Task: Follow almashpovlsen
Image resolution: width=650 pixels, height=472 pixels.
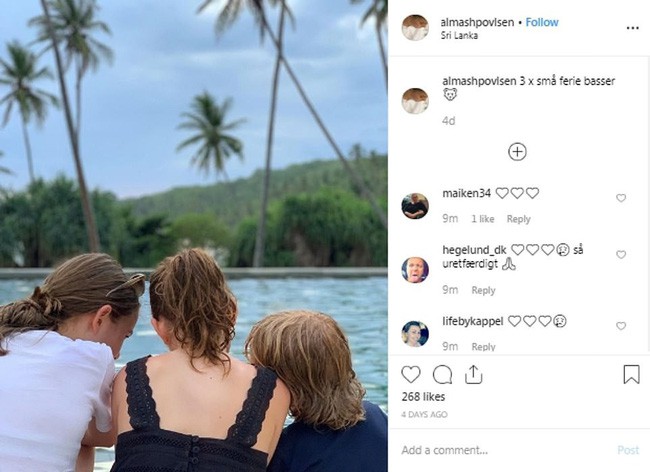Action: click(x=542, y=21)
